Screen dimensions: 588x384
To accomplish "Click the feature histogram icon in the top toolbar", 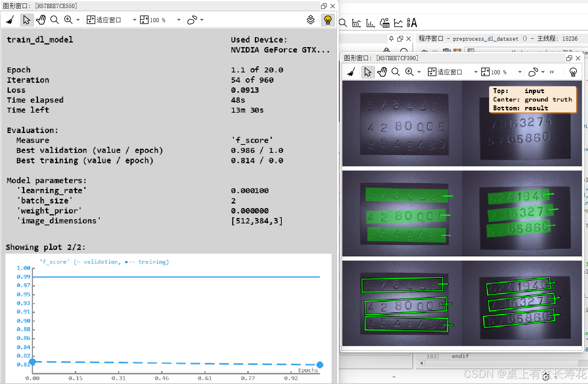I will click(x=356, y=23).
